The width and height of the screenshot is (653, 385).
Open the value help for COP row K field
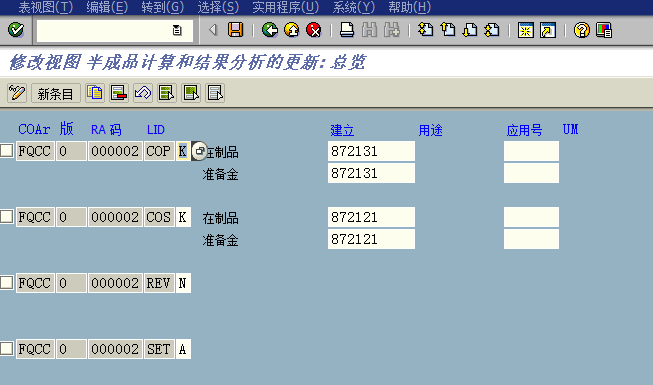199,151
